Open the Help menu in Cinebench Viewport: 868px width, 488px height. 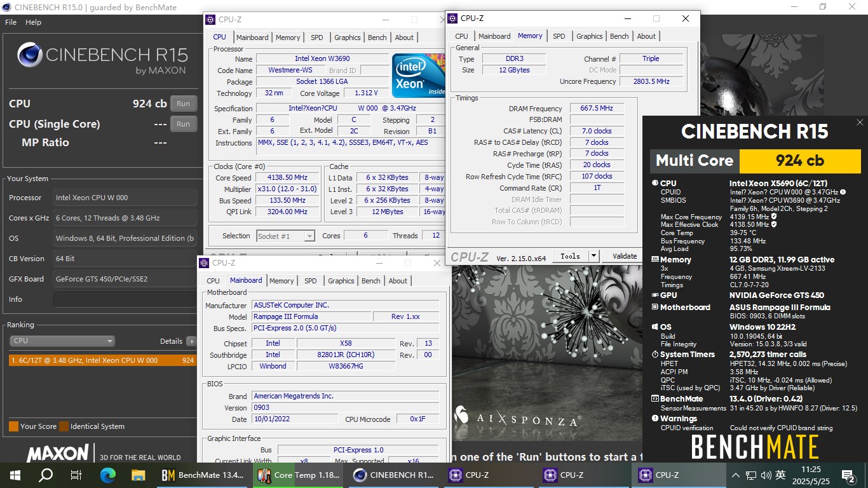33,22
